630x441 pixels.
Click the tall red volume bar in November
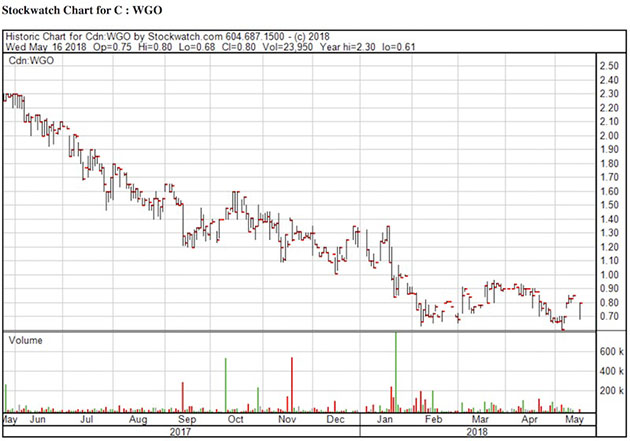[292, 384]
